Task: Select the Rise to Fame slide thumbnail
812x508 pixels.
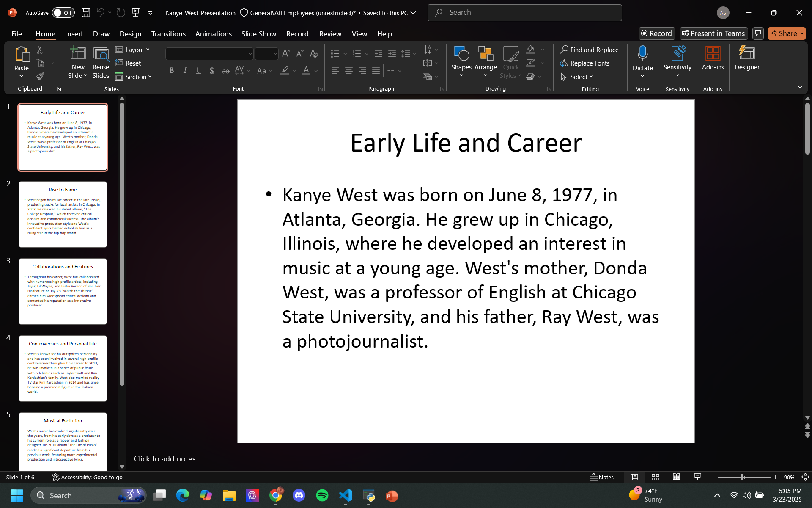Action: [63, 214]
